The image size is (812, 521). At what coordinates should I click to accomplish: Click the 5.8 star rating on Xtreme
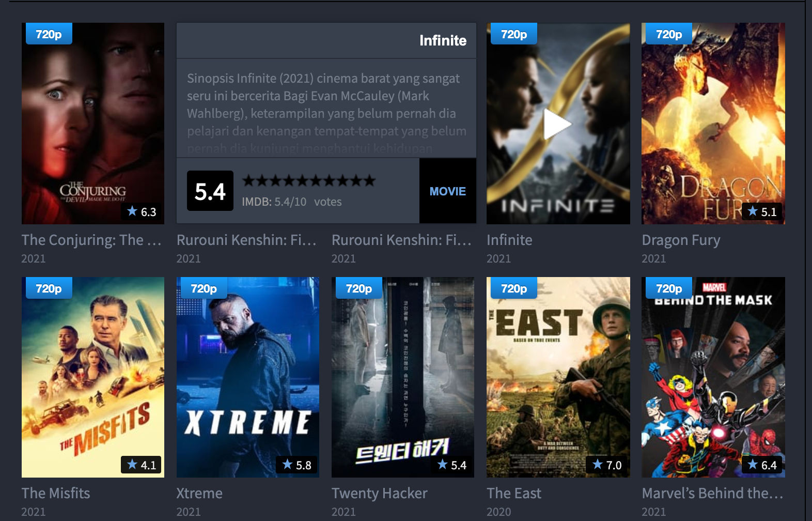[296, 465]
